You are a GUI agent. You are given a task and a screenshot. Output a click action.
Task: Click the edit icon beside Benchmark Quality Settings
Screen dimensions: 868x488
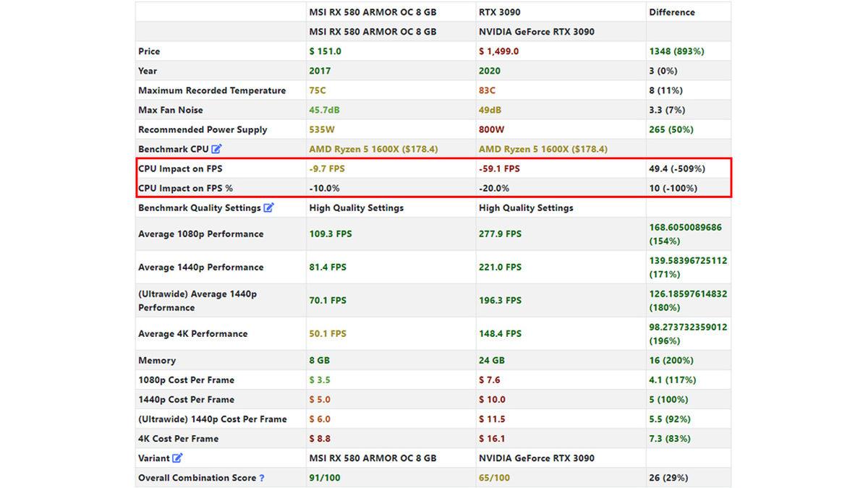(268, 207)
